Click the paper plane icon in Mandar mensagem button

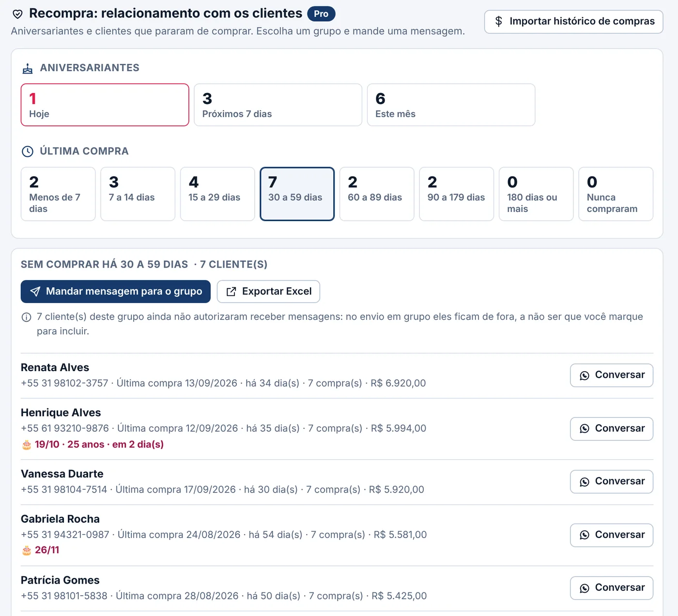35,291
